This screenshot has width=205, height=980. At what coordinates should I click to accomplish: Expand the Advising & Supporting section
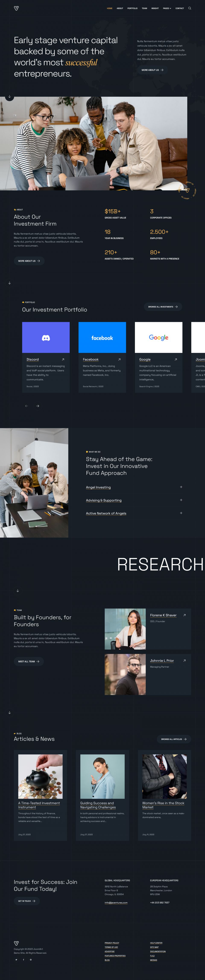point(181,500)
